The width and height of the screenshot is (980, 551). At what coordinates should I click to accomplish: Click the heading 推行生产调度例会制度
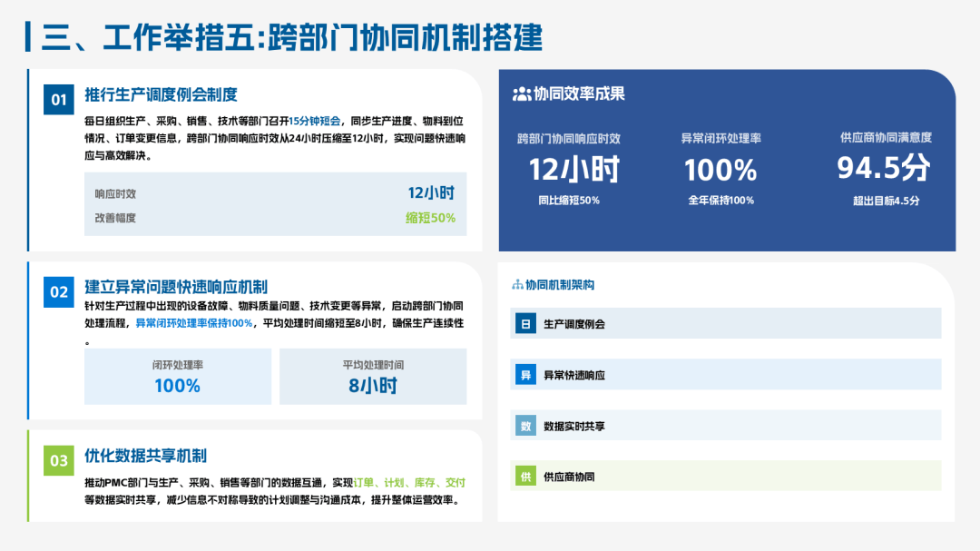[161, 95]
